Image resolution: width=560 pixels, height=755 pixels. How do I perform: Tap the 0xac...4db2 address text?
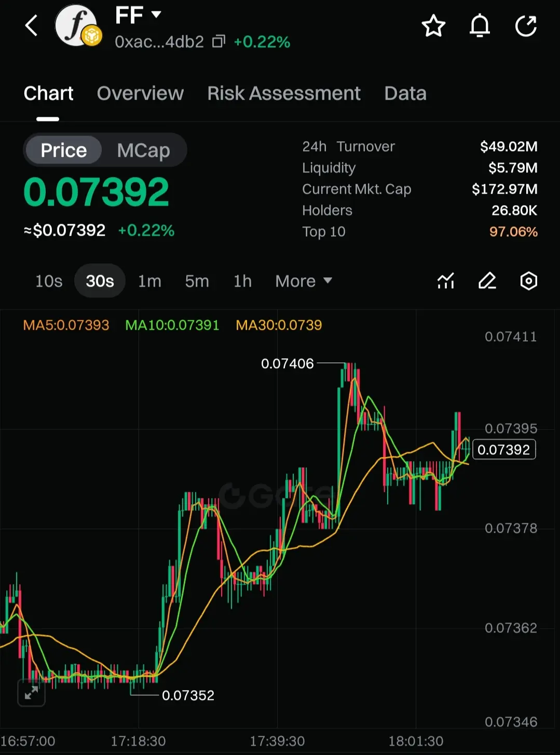pos(159,42)
